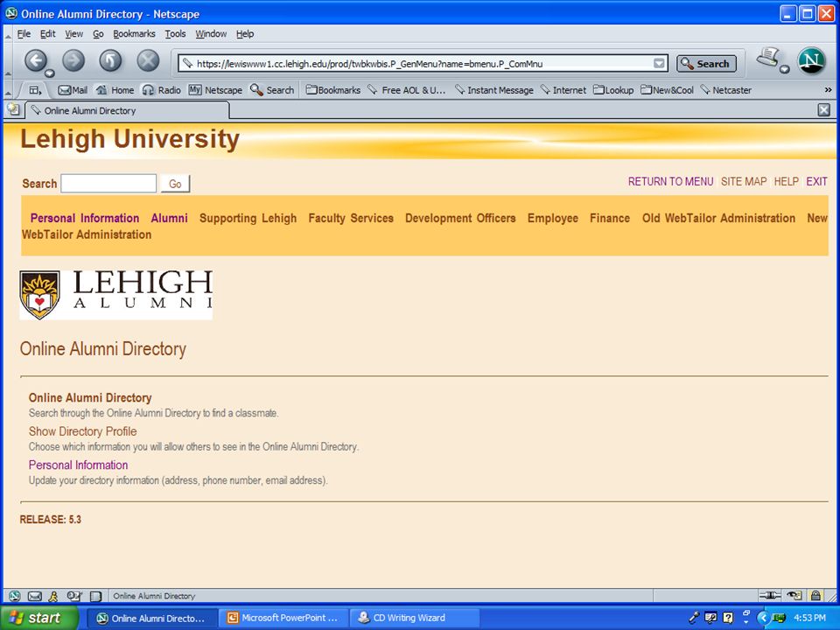840x630 pixels.
Task: Open the sidebar toggle icon in toolbar
Action: (35, 90)
